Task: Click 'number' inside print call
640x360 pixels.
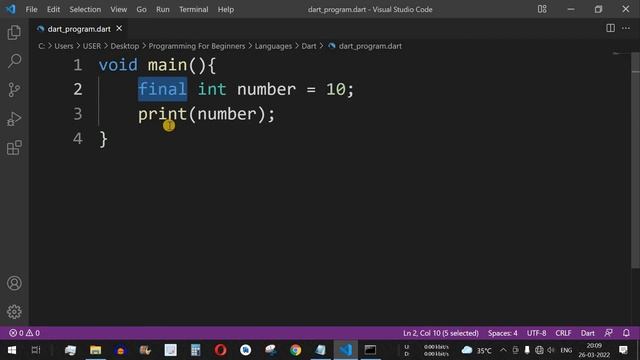Action: [x=227, y=114]
